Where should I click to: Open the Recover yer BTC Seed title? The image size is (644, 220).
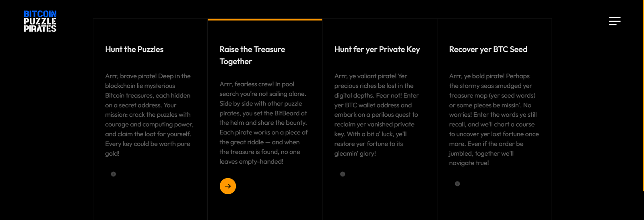pyautogui.click(x=488, y=49)
